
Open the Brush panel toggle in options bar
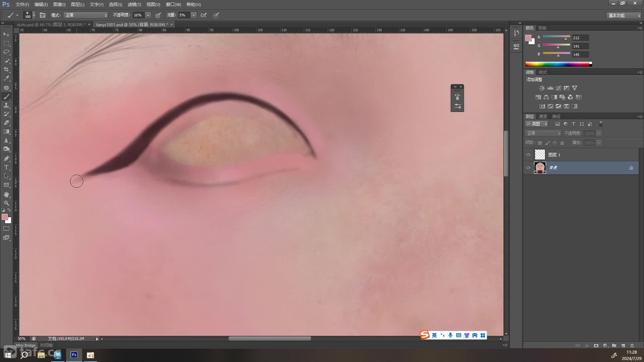point(43,15)
